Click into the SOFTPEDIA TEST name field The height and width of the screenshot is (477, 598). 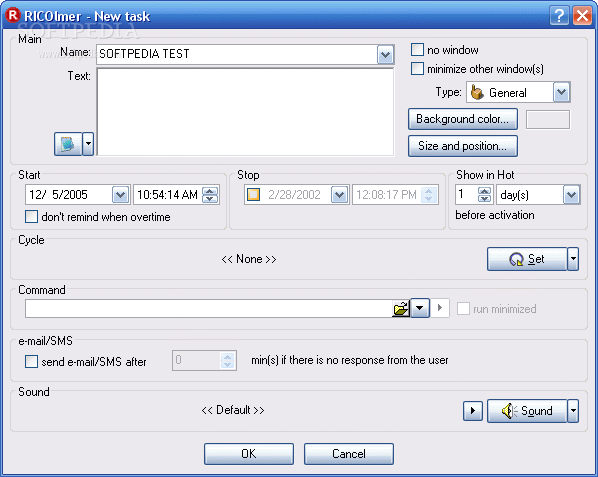pos(236,55)
